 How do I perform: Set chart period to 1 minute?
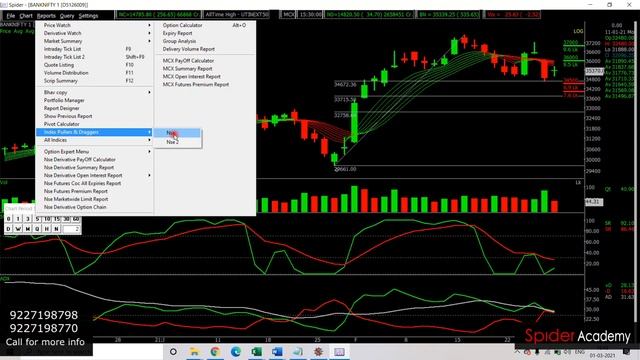click(18, 219)
